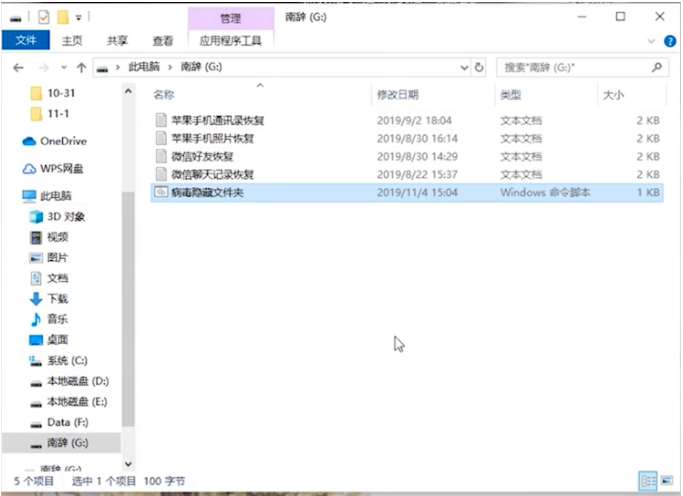Sort by 修改日期 column header
Image resolution: width=683 pixels, height=496 pixels.
[397, 94]
